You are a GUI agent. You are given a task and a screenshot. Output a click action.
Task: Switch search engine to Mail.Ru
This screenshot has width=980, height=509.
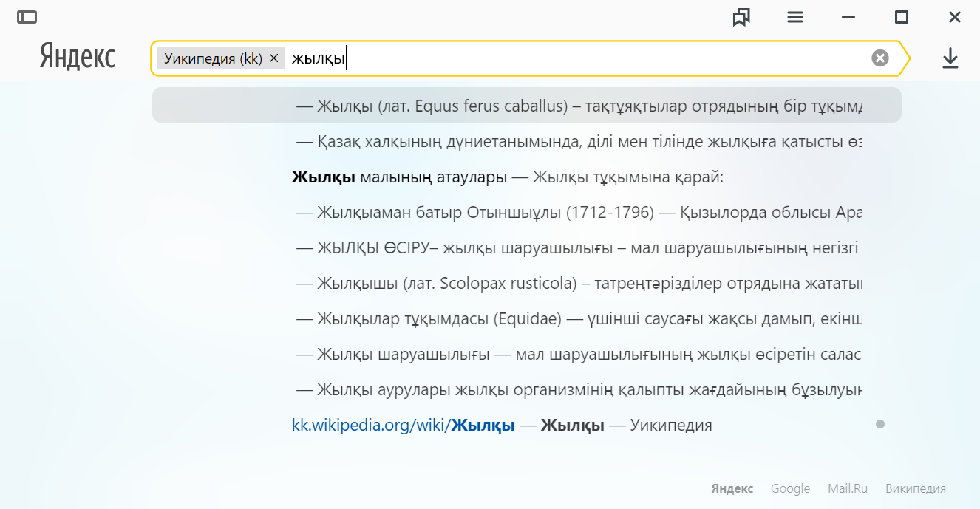click(x=848, y=488)
